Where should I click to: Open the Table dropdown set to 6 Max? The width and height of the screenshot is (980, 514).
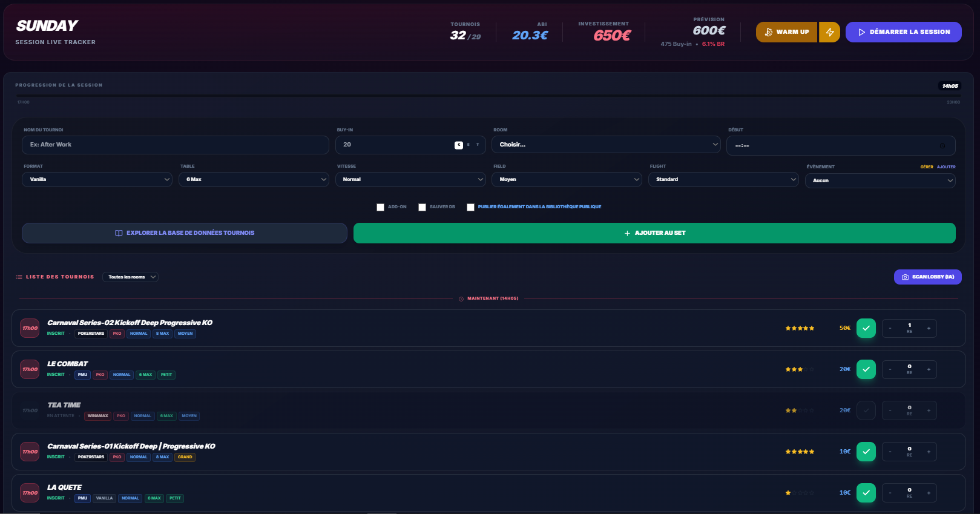[254, 180]
